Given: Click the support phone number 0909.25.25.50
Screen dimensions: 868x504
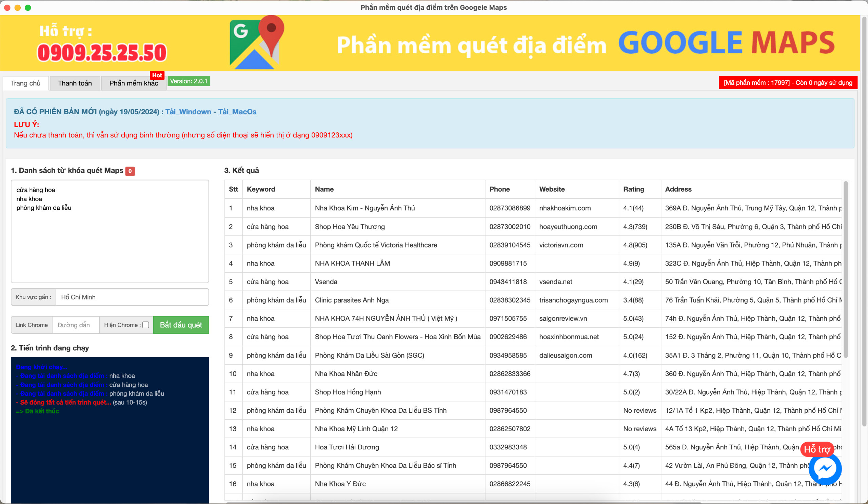Looking at the screenshot, I should [x=102, y=53].
